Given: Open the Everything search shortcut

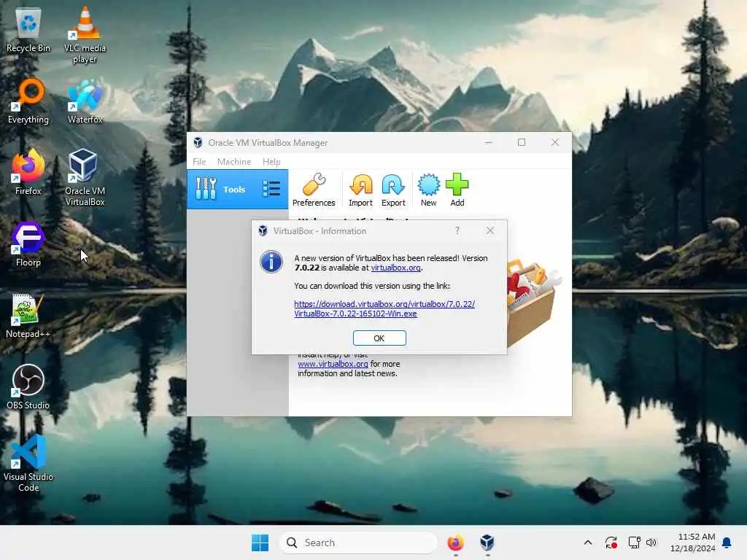Looking at the screenshot, I should click(x=28, y=101).
